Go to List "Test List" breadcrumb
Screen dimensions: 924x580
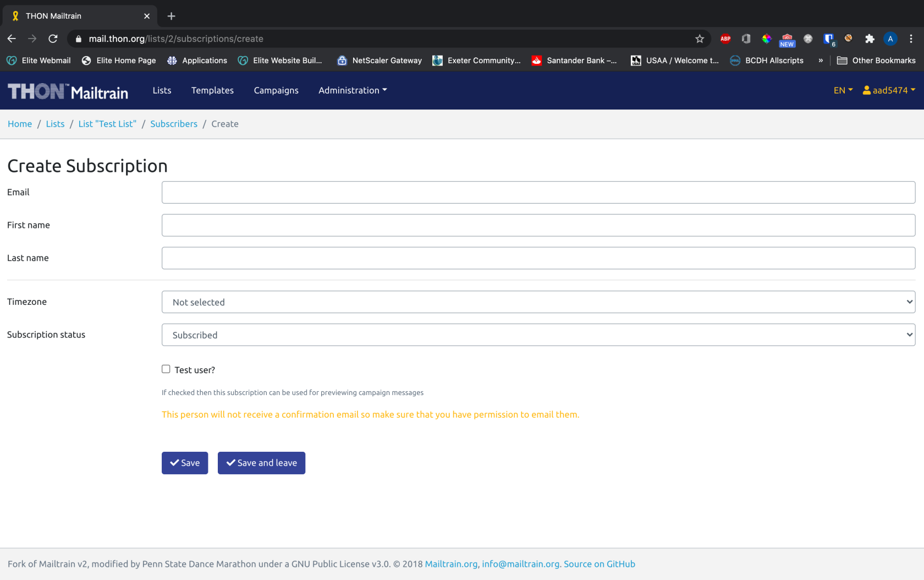pyautogui.click(x=107, y=124)
